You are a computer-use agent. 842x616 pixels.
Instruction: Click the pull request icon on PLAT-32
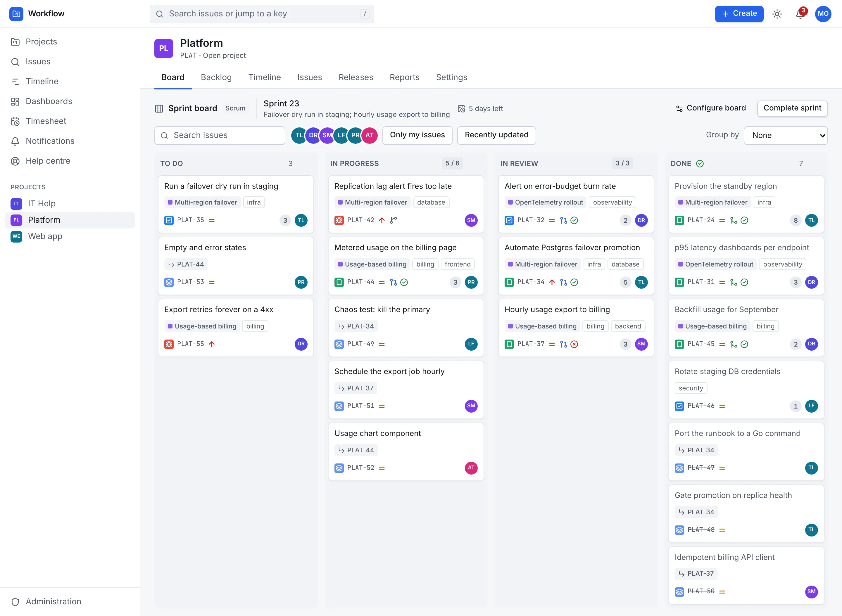tap(563, 220)
